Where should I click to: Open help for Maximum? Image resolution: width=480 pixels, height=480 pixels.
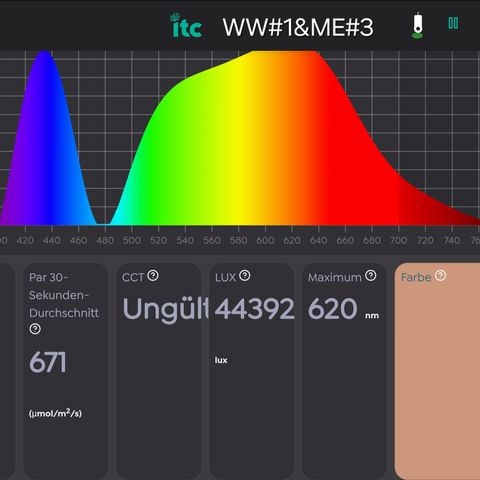point(371,276)
